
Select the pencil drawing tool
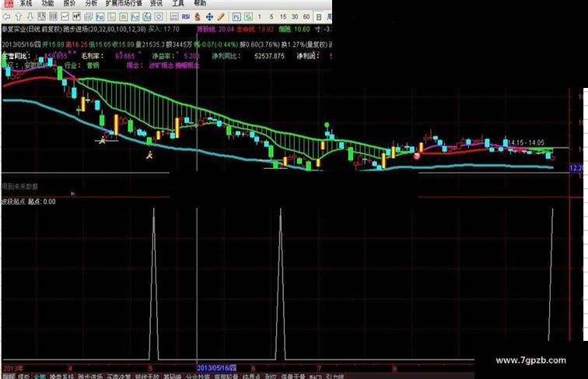pos(221,16)
